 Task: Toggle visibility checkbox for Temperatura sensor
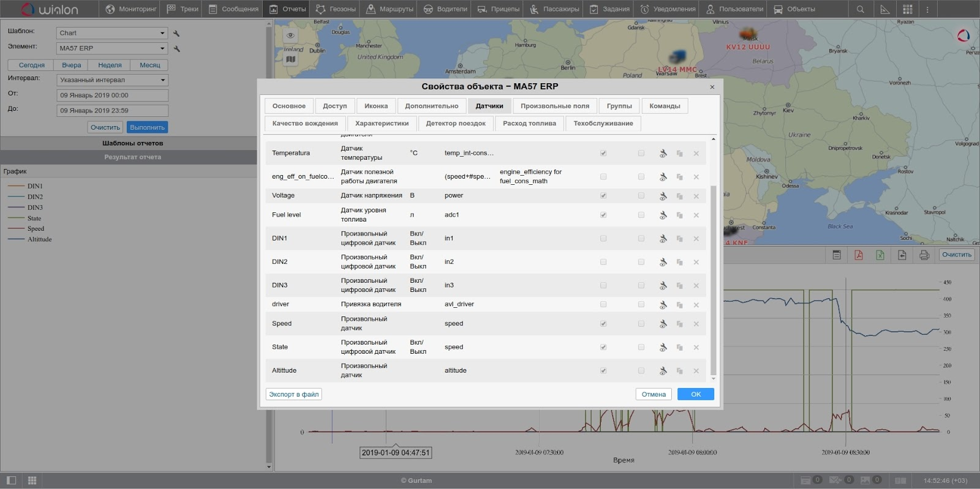click(603, 153)
